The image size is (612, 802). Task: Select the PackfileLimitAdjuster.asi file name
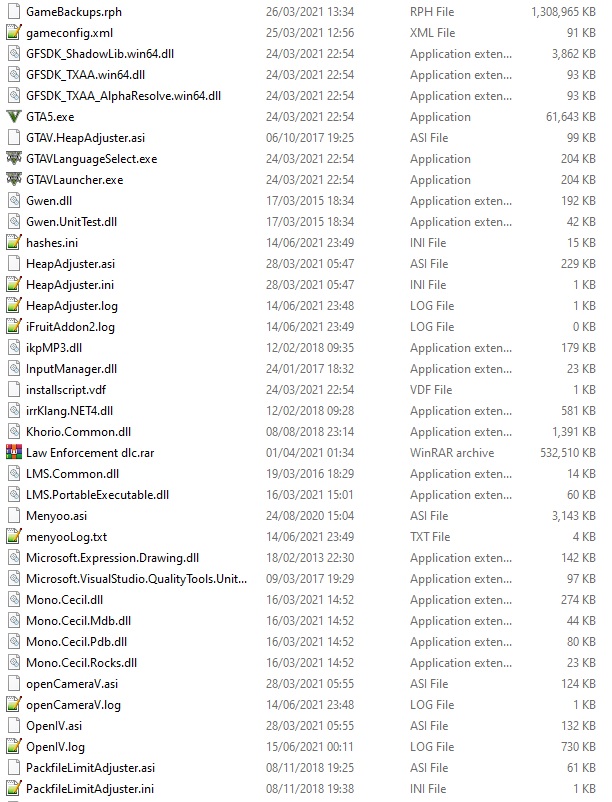pos(90,768)
